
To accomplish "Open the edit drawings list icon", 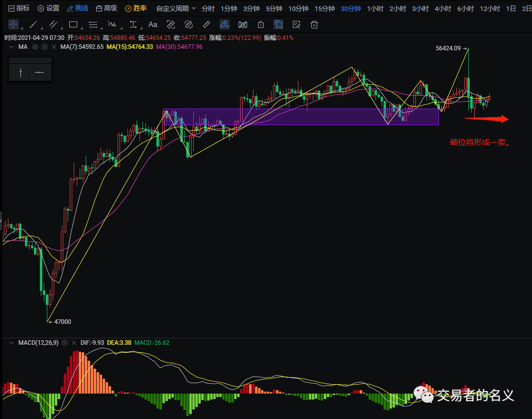I will pyautogui.click(x=296, y=24).
